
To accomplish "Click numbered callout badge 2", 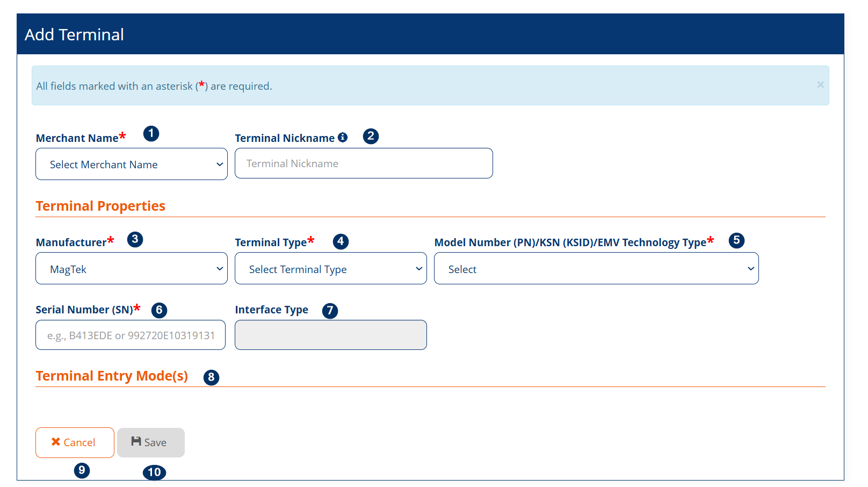I will point(371,137).
